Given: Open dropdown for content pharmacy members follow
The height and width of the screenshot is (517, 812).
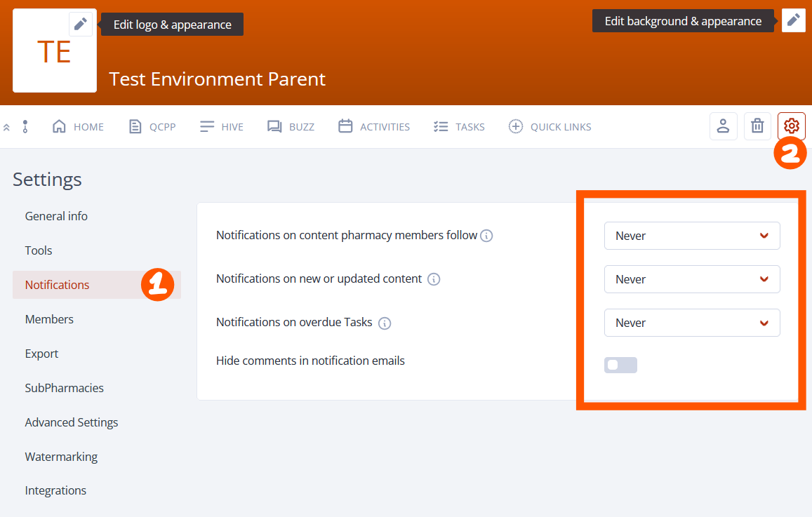Looking at the screenshot, I should (692, 236).
